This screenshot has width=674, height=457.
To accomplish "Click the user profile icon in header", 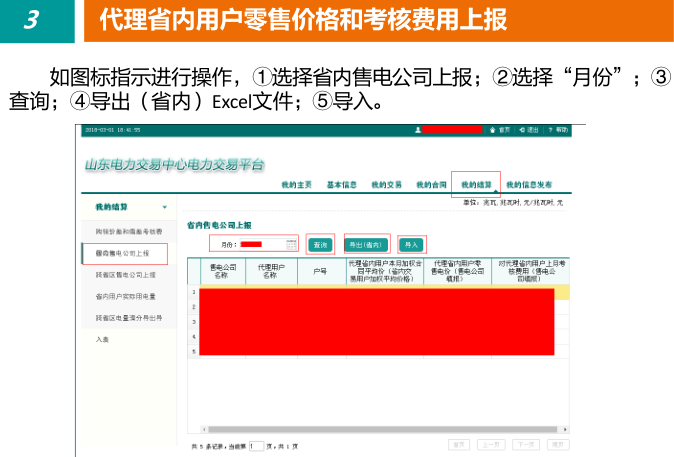I will pos(417,130).
